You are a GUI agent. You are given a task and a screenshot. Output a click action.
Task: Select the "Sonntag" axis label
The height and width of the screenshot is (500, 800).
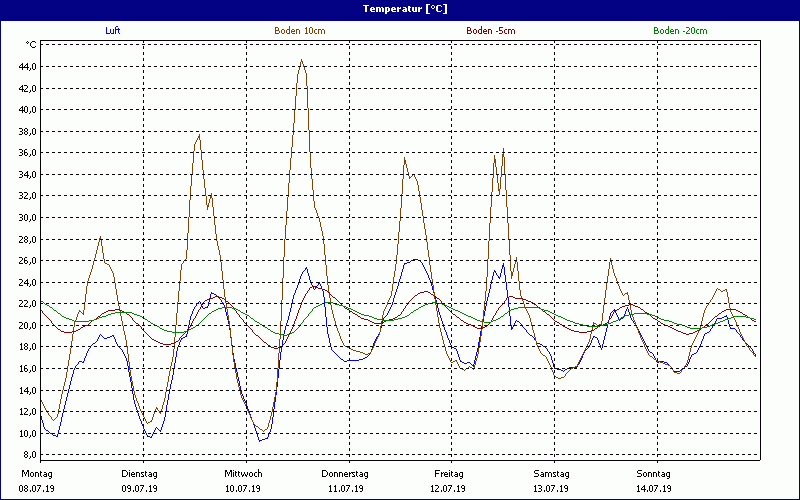[654, 473]
